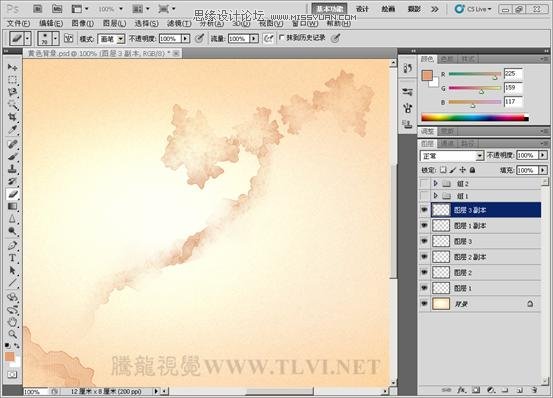Hide the 图层 1 副本 layer
The width and height of the screenshot is (553, 398).
pos(424,226)
